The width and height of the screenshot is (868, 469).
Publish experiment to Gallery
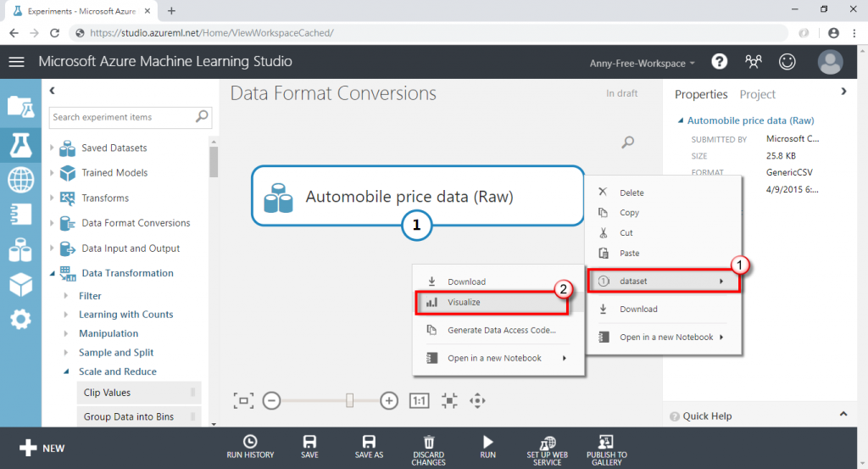(x=607, y=450)
